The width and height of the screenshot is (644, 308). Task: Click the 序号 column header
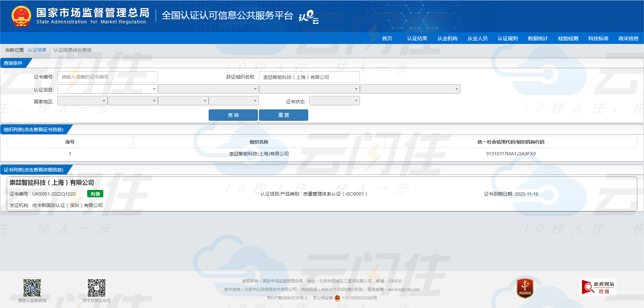[70, 142]
